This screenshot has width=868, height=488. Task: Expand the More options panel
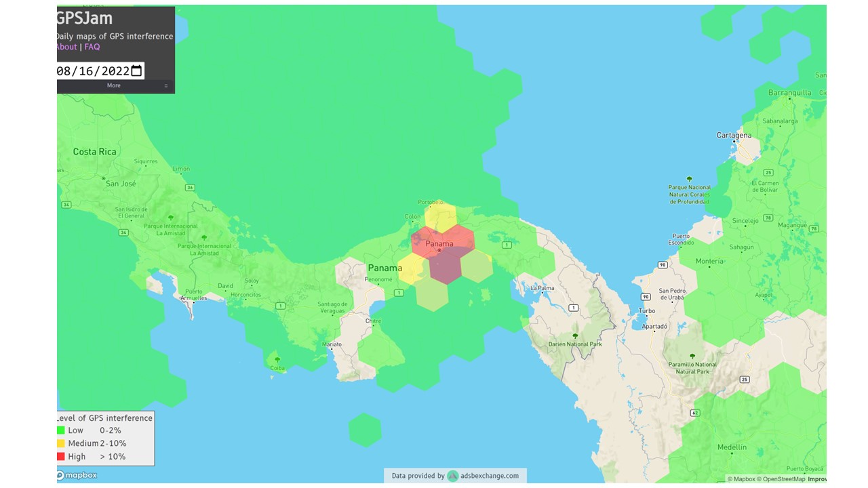[114, 85]
